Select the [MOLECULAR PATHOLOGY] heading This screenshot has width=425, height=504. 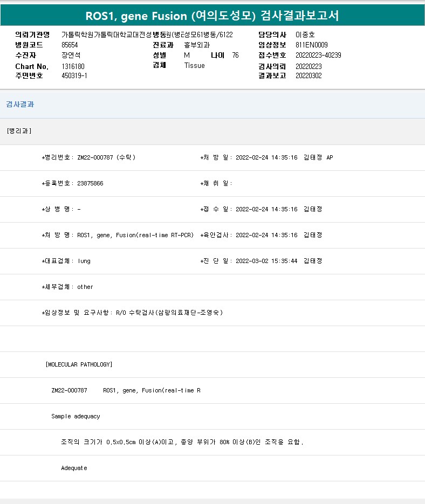point(79,364)
